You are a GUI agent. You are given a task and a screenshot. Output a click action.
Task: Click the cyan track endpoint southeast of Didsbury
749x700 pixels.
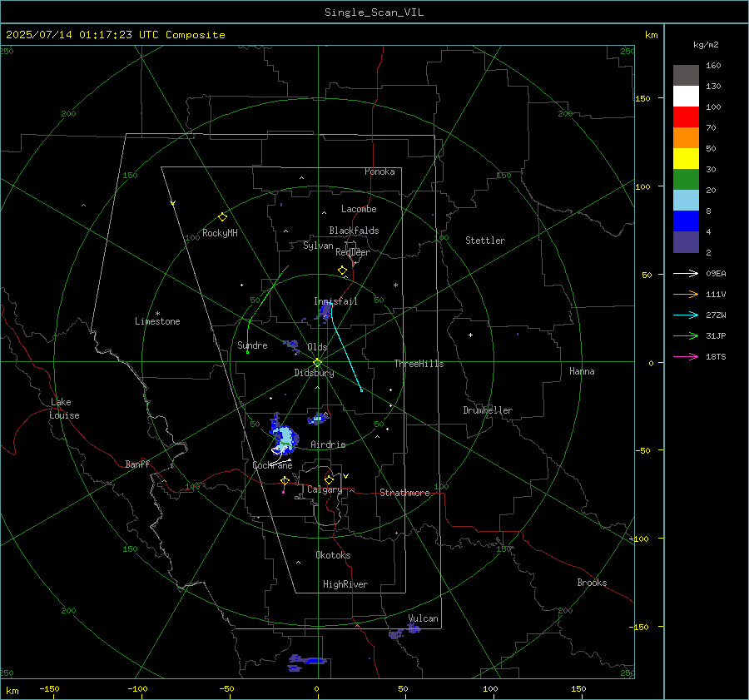point(361,390)
